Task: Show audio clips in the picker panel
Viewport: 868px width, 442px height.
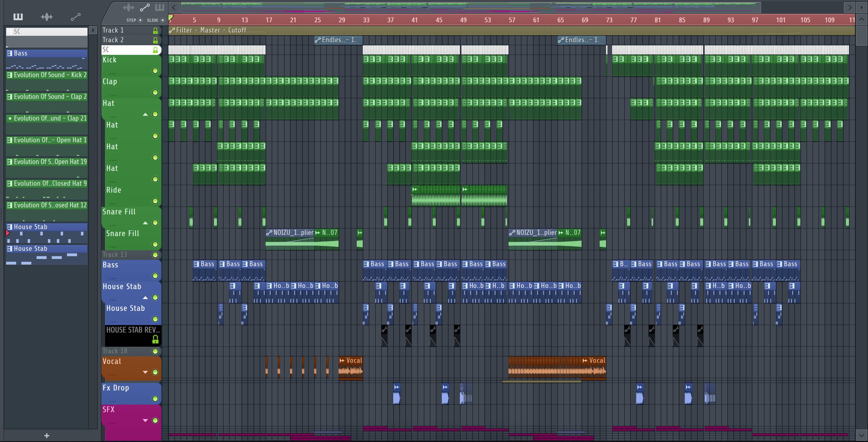Action: point(46,17)
